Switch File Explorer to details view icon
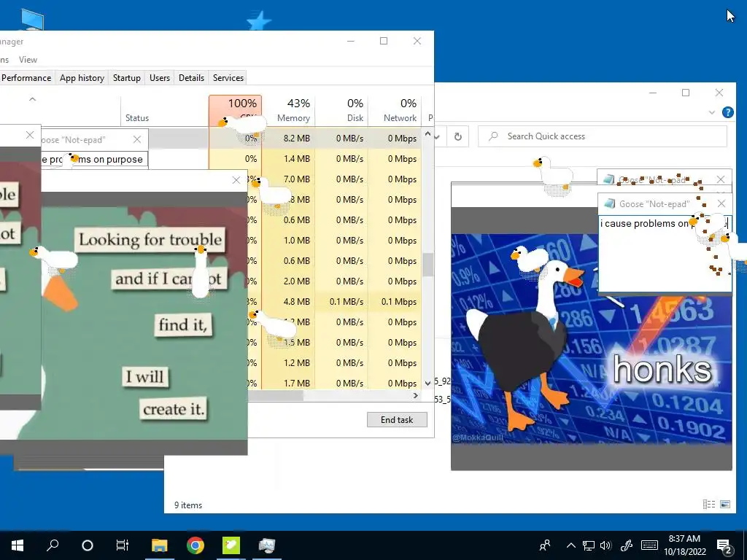This screenshot has width=747, height=560. point(709,505)
